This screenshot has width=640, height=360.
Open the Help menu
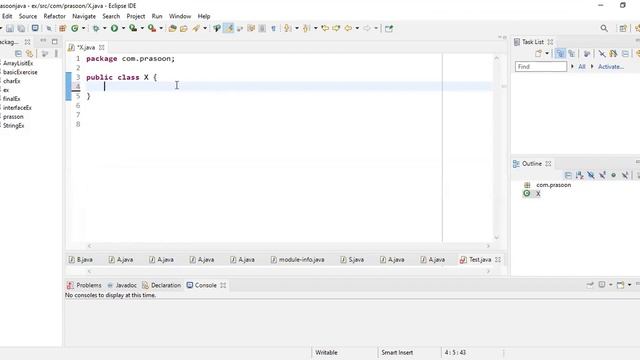204,16
